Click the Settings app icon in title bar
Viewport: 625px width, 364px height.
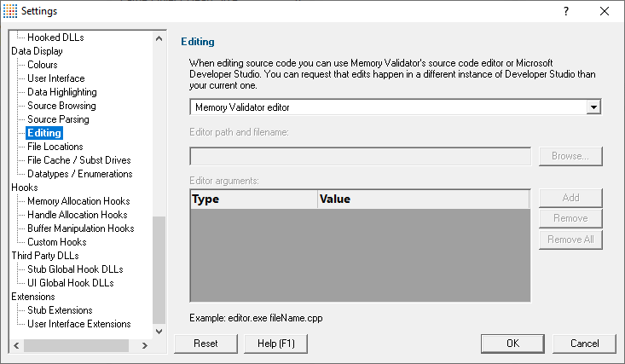pyautogui.click(x=10, y=11)
